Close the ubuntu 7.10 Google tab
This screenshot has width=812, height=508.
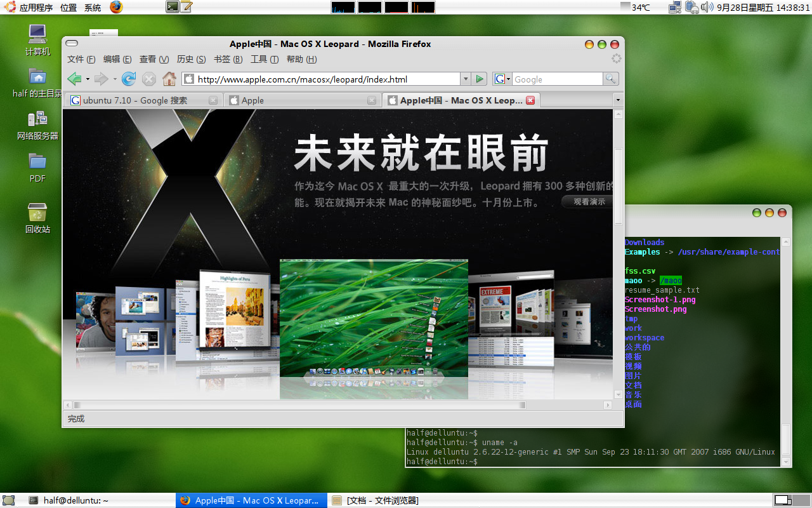(213, 100)
